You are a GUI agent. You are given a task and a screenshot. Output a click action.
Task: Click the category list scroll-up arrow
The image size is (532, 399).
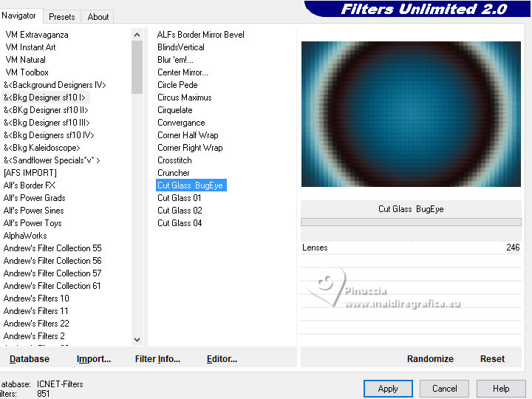click(x=137, y=35)
